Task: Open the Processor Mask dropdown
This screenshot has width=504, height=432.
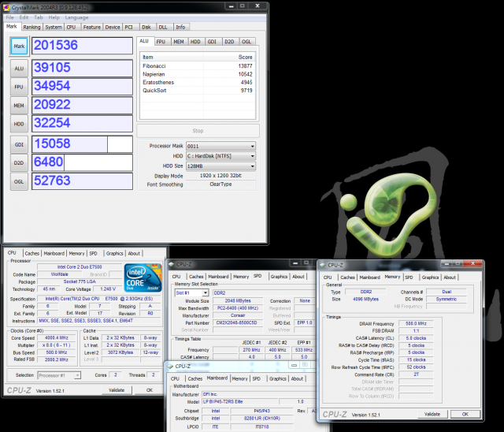Action: [220, 146]
